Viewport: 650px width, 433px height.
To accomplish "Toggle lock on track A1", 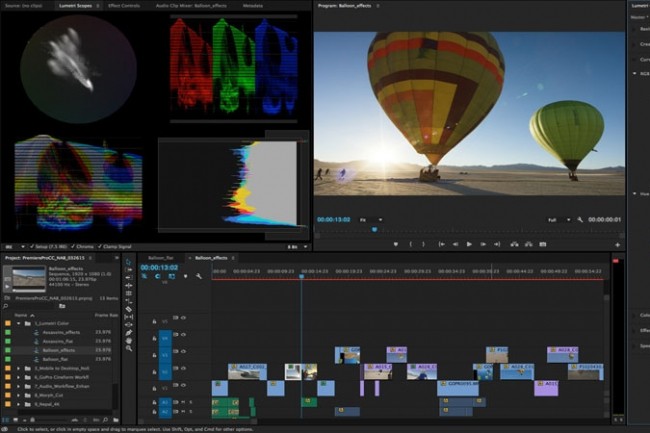I will 154,402.
